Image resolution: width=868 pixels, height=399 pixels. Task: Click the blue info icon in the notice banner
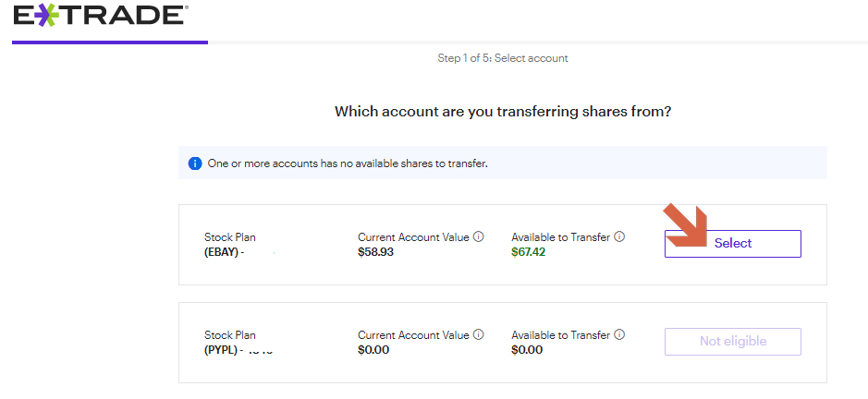pyautogui.click(x=195, y=163)
